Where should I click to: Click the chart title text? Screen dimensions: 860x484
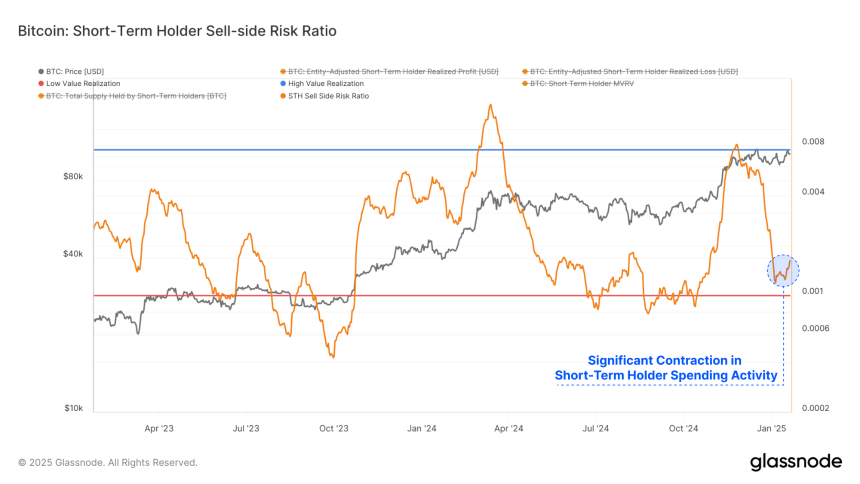177,31
